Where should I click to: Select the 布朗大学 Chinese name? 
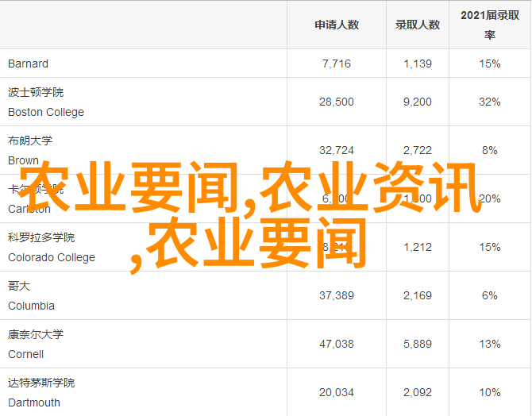click(x=30, y=141)
